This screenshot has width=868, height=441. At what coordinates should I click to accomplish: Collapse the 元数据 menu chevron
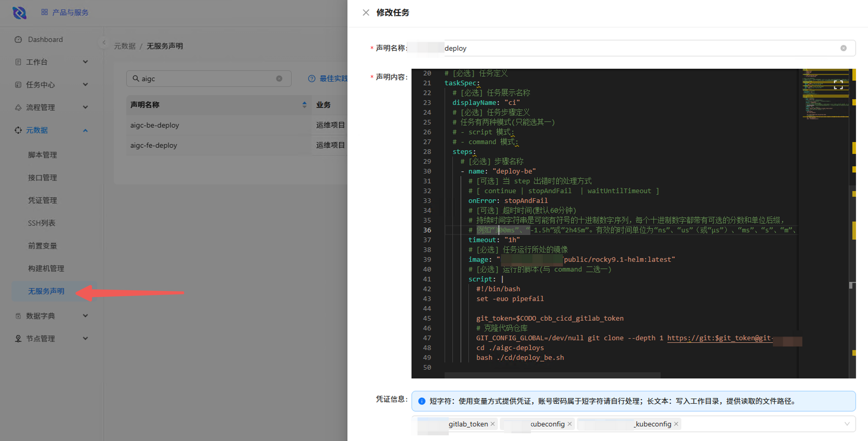click(x=85, y=130)
